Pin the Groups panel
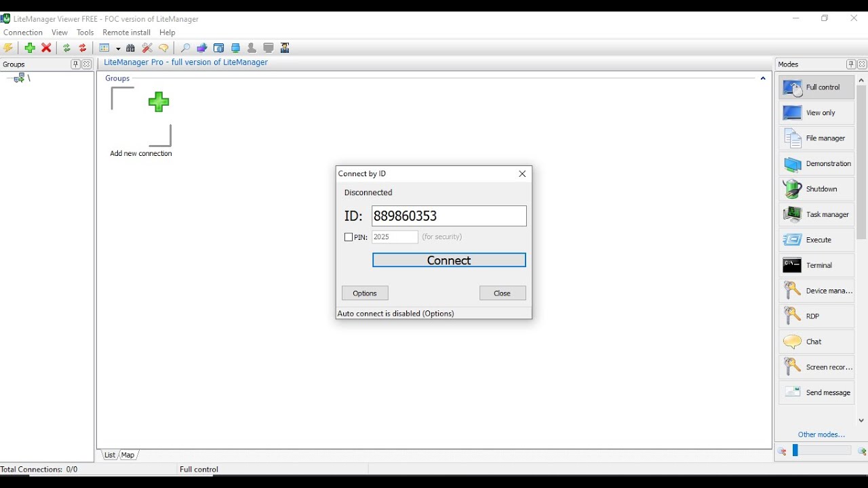 (x=75, y=64)
